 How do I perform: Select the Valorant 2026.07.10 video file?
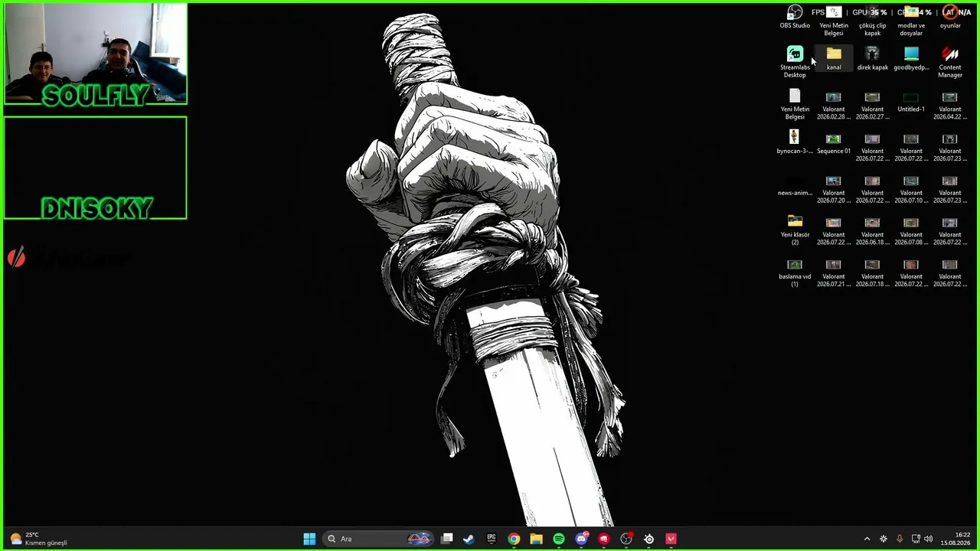click(x=911, y=188)
